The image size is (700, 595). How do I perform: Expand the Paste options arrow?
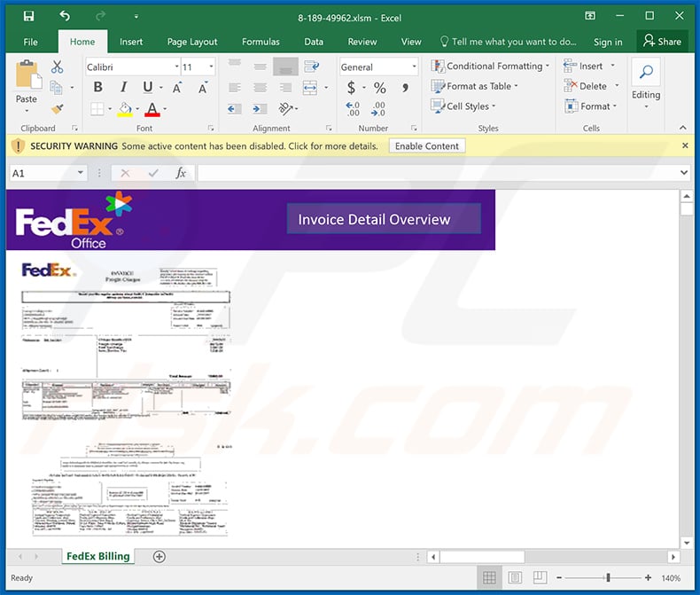pyautogui.click(x=27, y=110)
